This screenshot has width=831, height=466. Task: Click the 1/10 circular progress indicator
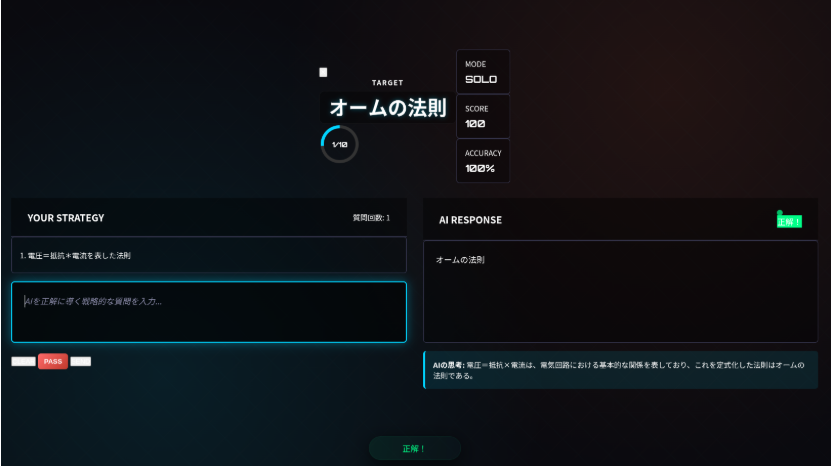pos(339,145)
